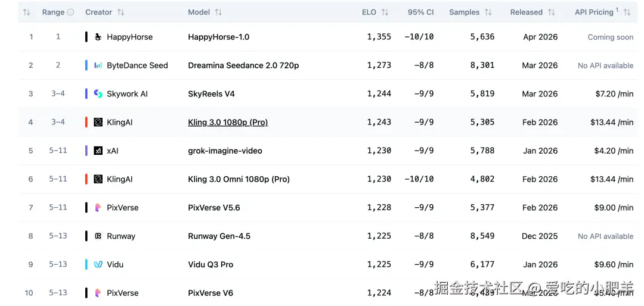
Task: Click the Runway logo icon
Action: 98,236
